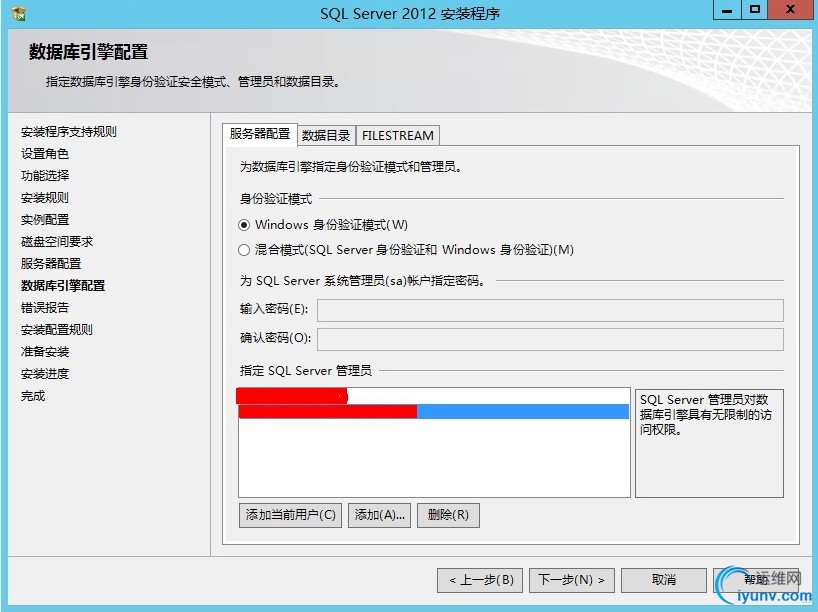
Task: Click 安装程序支持规则 step in sidebar
Action: pyautogui.click(x=69, y=132)
